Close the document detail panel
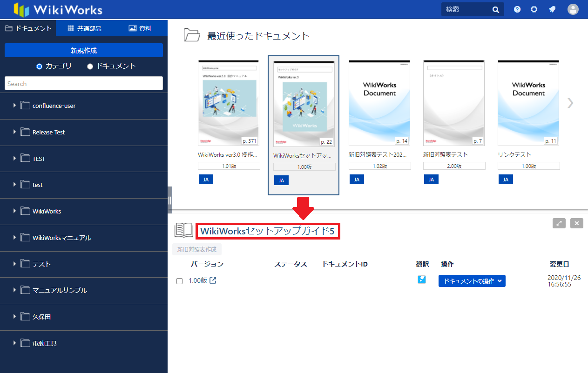The image size is (588, 373). point(577,223)
